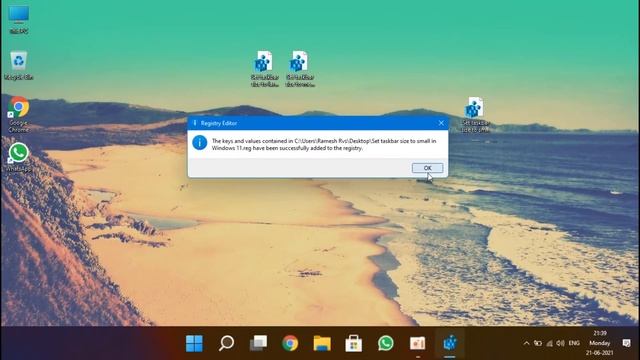
Task: Close the Registry Editor dialog
Action: click(441, 123)
